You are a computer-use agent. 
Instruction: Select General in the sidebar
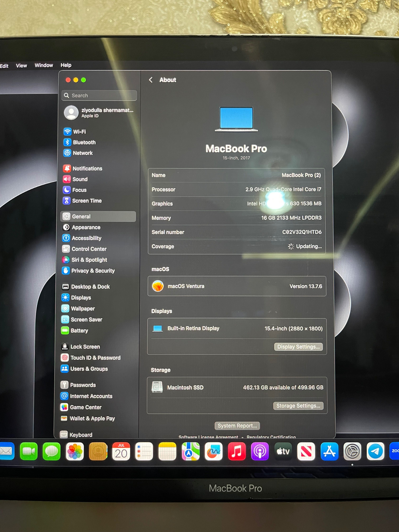tap(98, 217)
